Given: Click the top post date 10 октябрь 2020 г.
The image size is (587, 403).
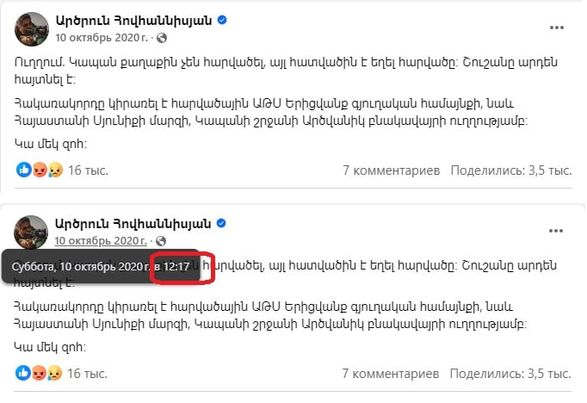Looking at the screenshot, I should (x=102, y=38).
